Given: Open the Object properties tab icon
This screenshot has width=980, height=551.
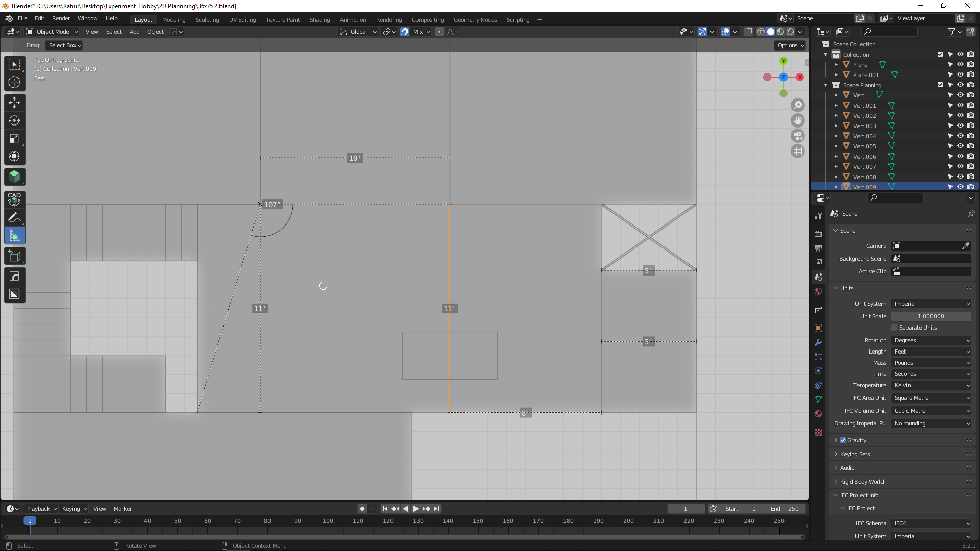Looking at the screenshot, I should [x=818, y=328].
